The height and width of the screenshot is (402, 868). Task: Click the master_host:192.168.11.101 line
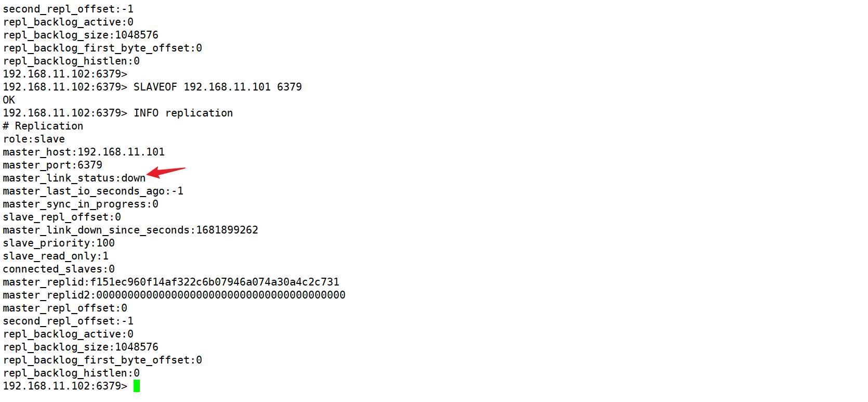pyautogui.click(x=84, y=152)
